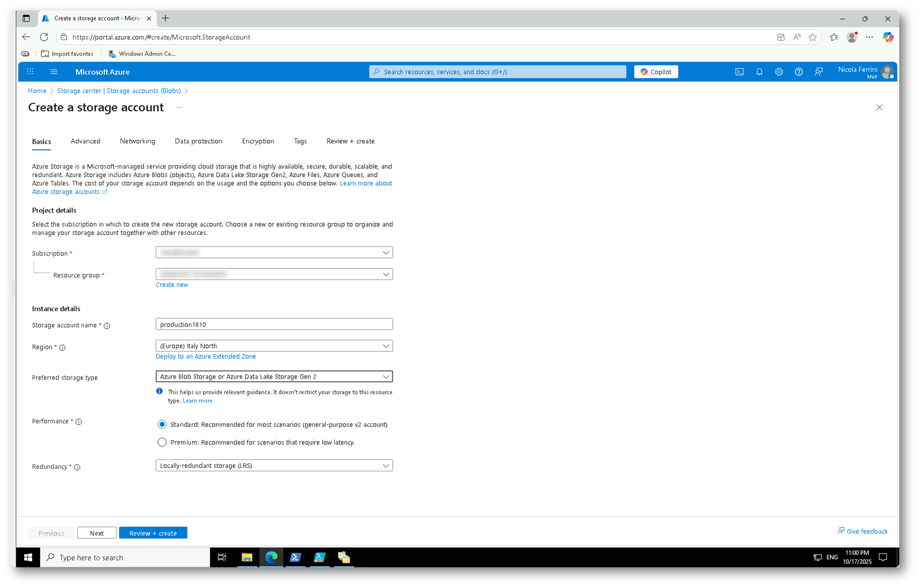Open the Support and help question icon
This screenshot has height=588, width=920.
(799, 72)
